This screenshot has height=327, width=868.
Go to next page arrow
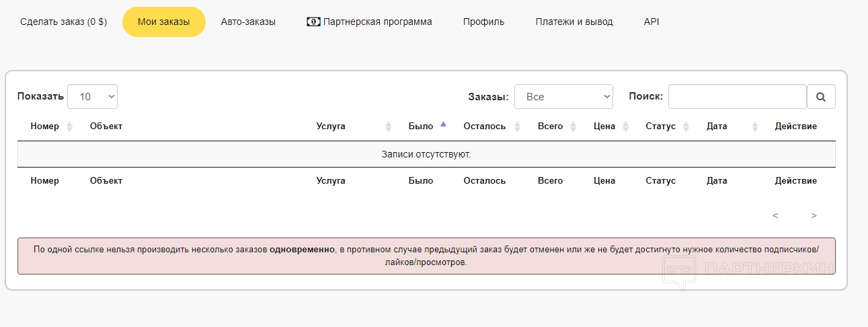coord(814,216)
